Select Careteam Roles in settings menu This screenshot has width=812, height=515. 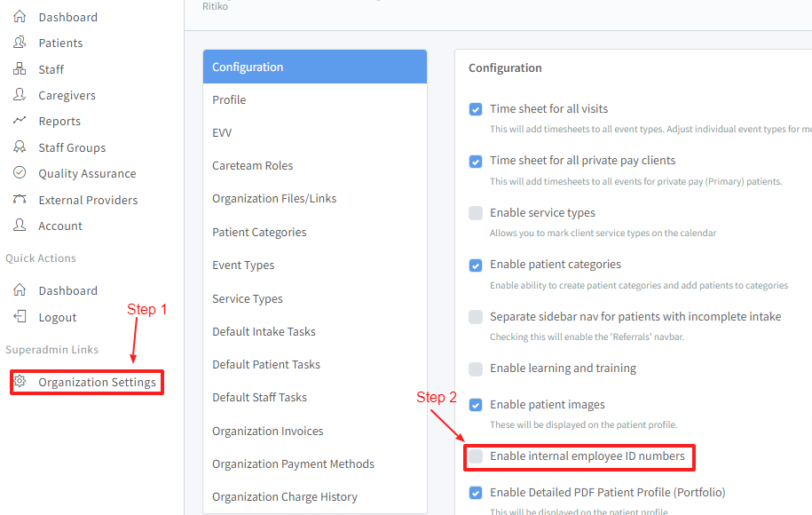[252, 165]
